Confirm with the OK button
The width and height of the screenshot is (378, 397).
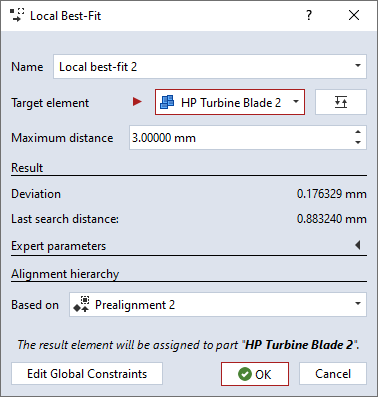tap(255, 374)
